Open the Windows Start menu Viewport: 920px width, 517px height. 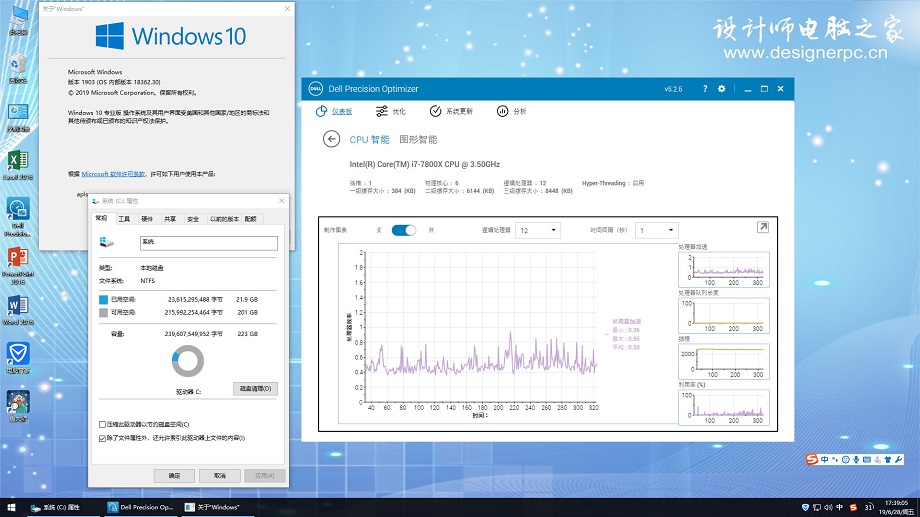[x=11, y=507]
